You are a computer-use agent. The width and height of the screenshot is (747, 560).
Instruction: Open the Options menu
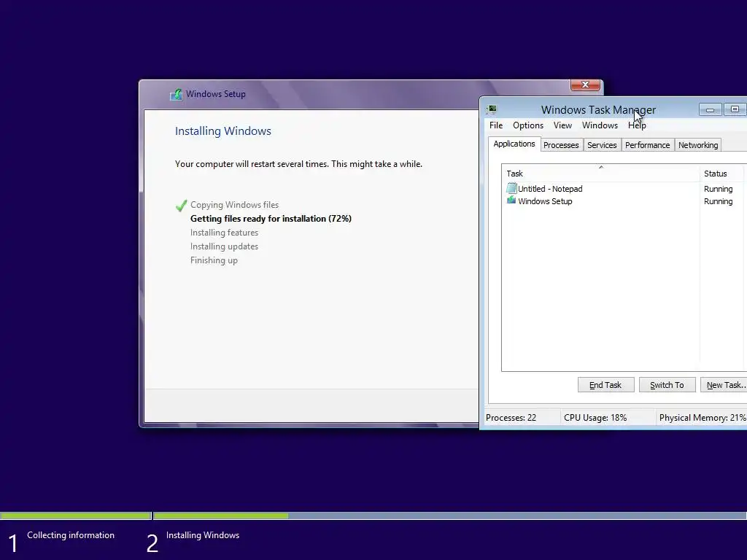pos(528,125)
